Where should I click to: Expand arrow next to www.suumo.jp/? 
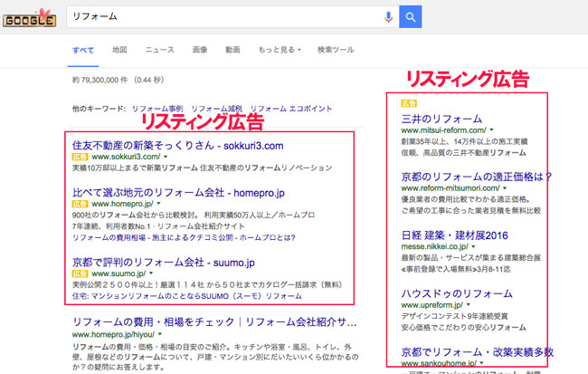point(151,273)
